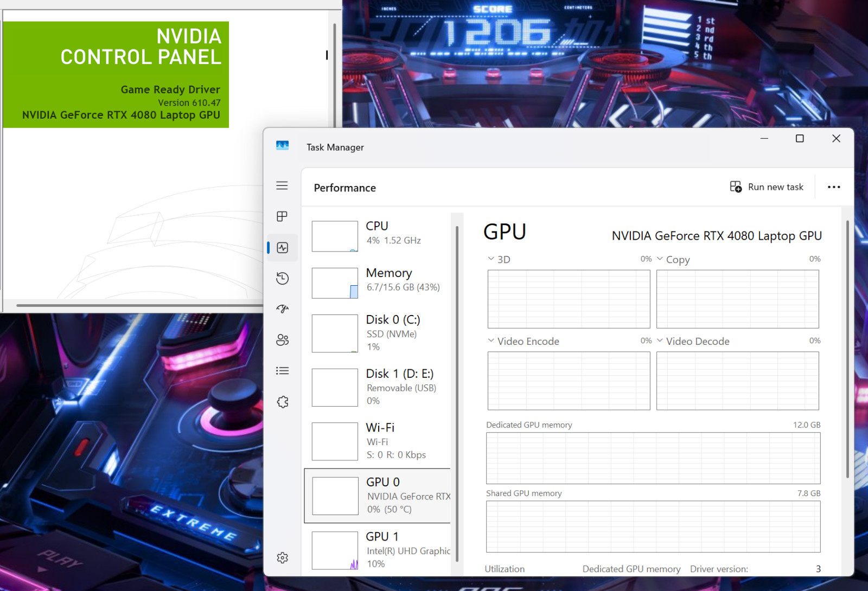Select Wi-Fi performance item
868x591 pixels.
(378, 441)
